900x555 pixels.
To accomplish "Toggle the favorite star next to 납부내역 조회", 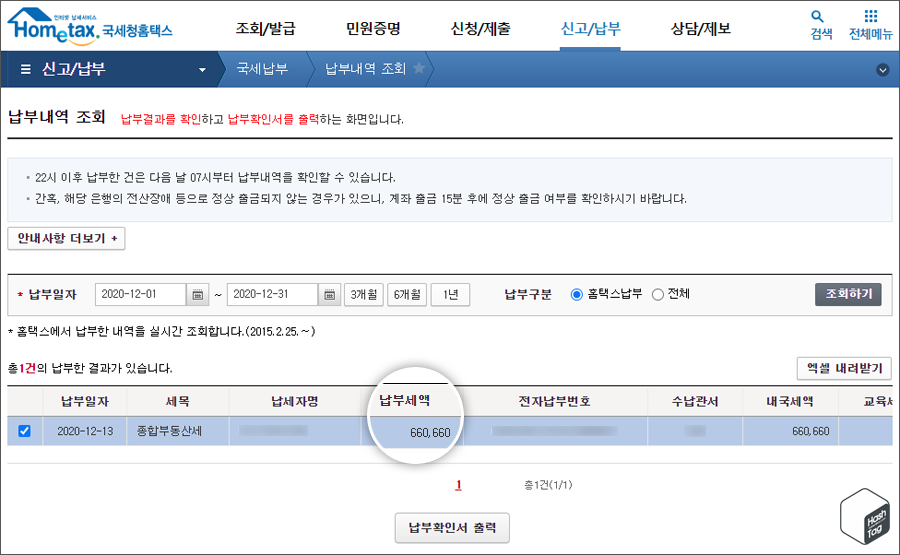I will (x=419, y=68).
